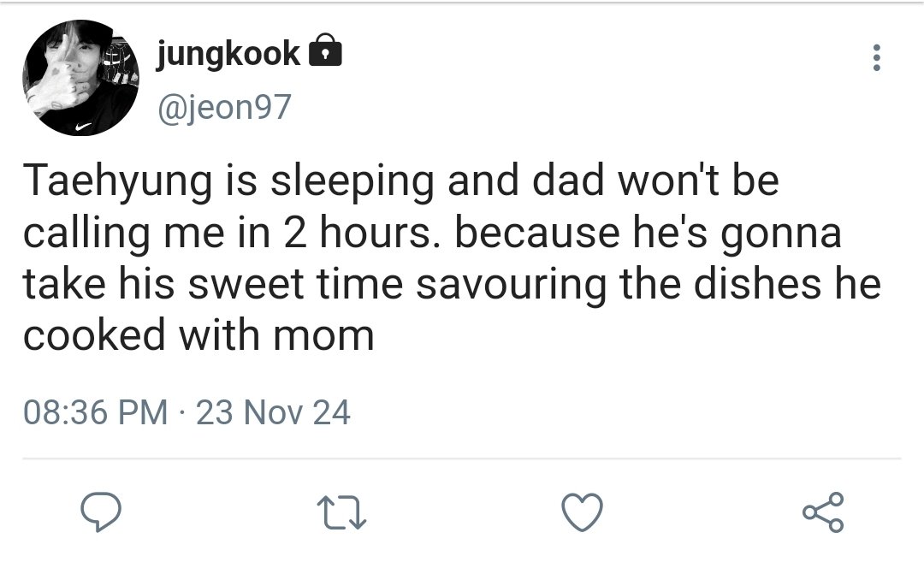Click the divider line under the timestamp
Viewport: 924px width, 562px height.
click(461, 458)
